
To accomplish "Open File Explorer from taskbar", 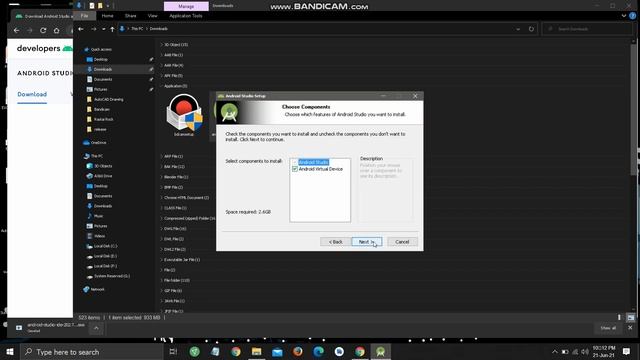I will click(x=256, y=352).
